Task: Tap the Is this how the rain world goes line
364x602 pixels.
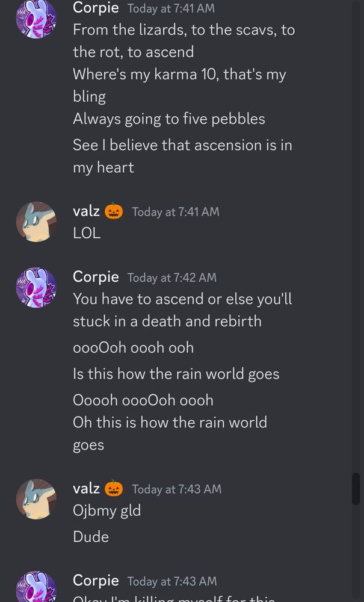Action: click(x=176, y=374)
